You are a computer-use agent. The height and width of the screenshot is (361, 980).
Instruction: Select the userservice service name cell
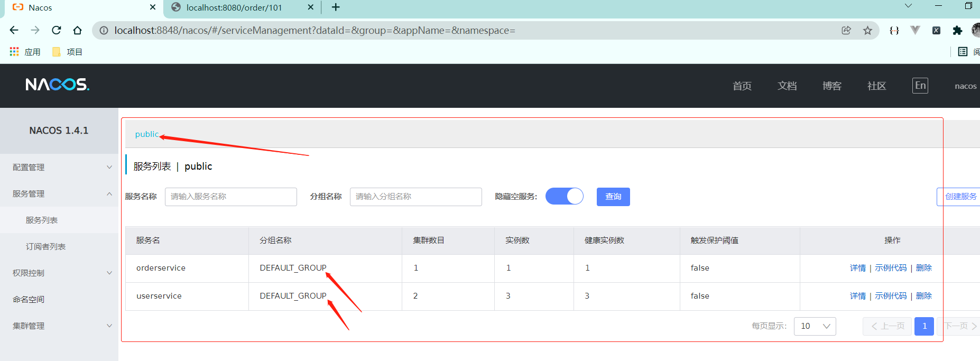point(187,296)
